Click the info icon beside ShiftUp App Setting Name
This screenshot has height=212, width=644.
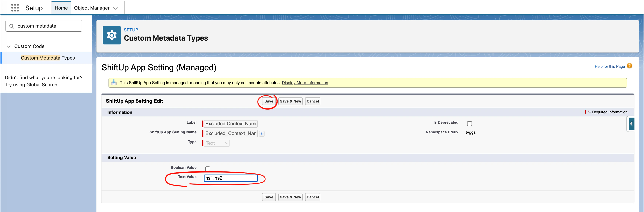point(262,134)
